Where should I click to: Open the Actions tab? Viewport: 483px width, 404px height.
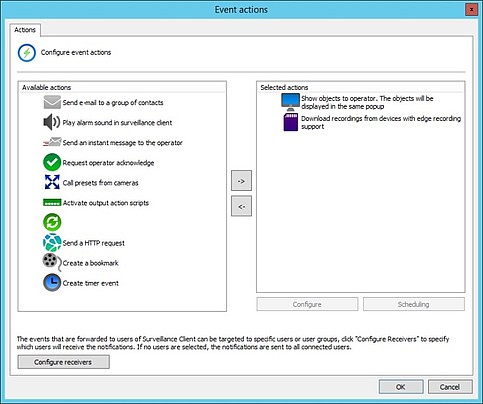click(25, 30)
